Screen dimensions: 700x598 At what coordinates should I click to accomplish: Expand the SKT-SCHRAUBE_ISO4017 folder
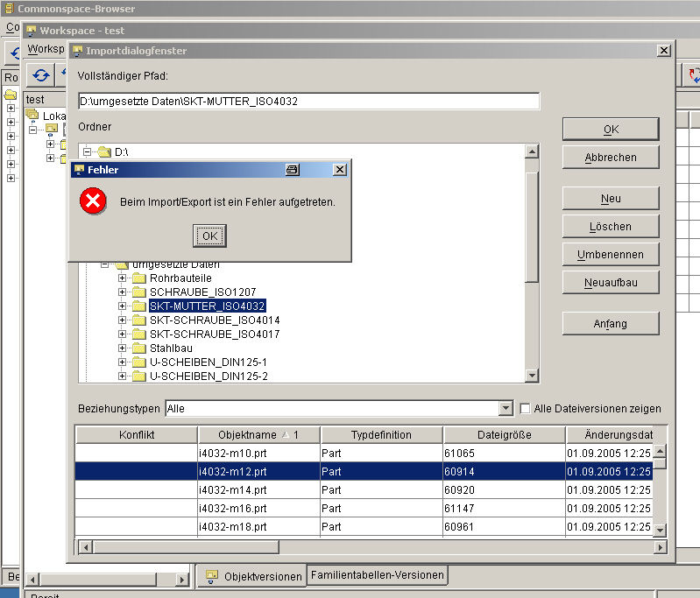click(x=122, y=334)
